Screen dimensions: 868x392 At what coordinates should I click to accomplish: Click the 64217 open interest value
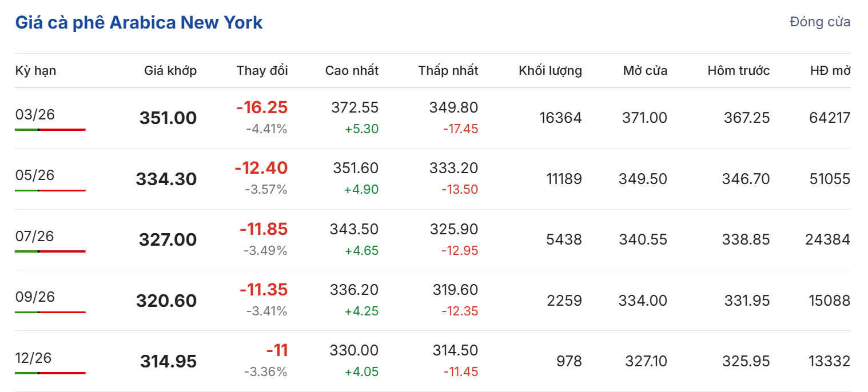(830, 118)
